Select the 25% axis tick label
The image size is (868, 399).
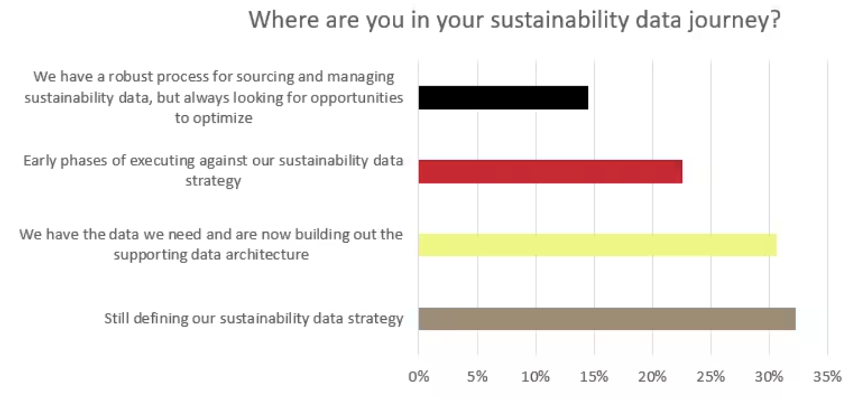[711, 377]
